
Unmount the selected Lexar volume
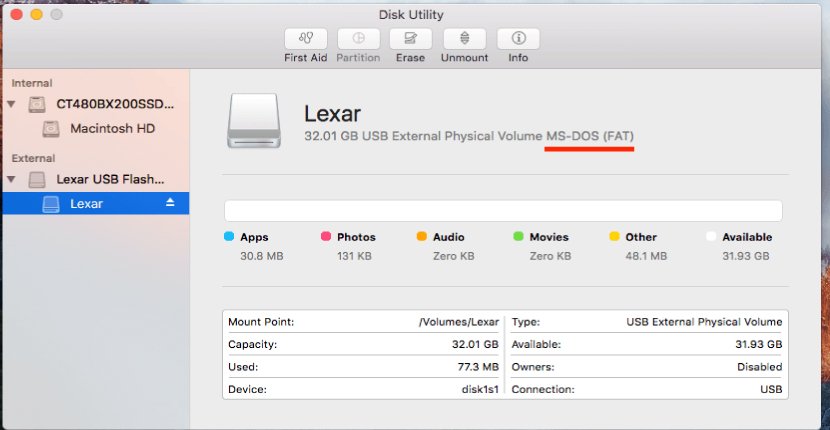tap(465, 39)
